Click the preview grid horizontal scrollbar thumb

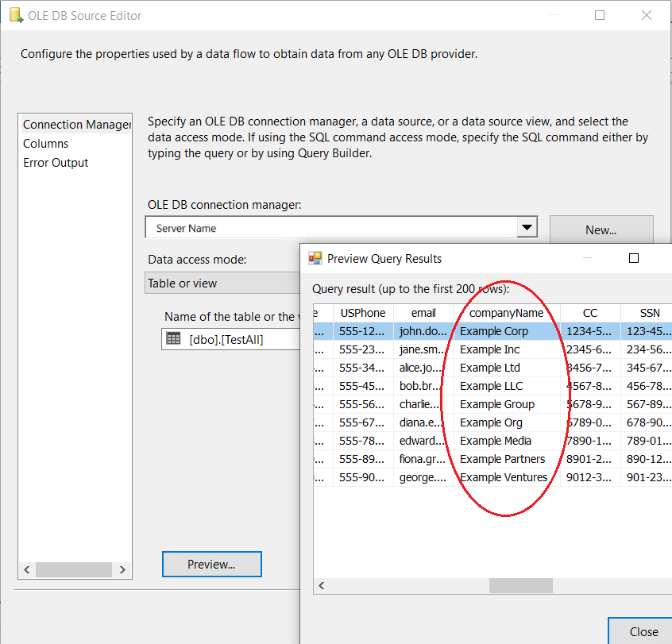pos(520,586)
